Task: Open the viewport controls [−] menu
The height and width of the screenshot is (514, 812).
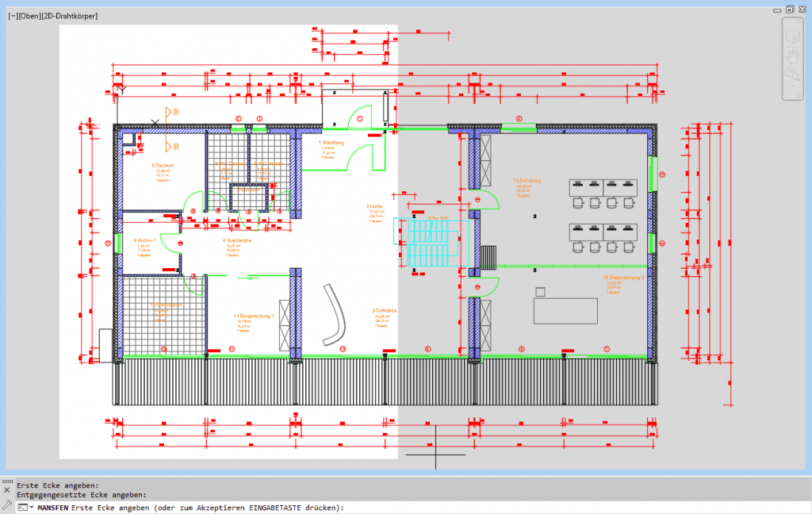Action: point(13,16)
